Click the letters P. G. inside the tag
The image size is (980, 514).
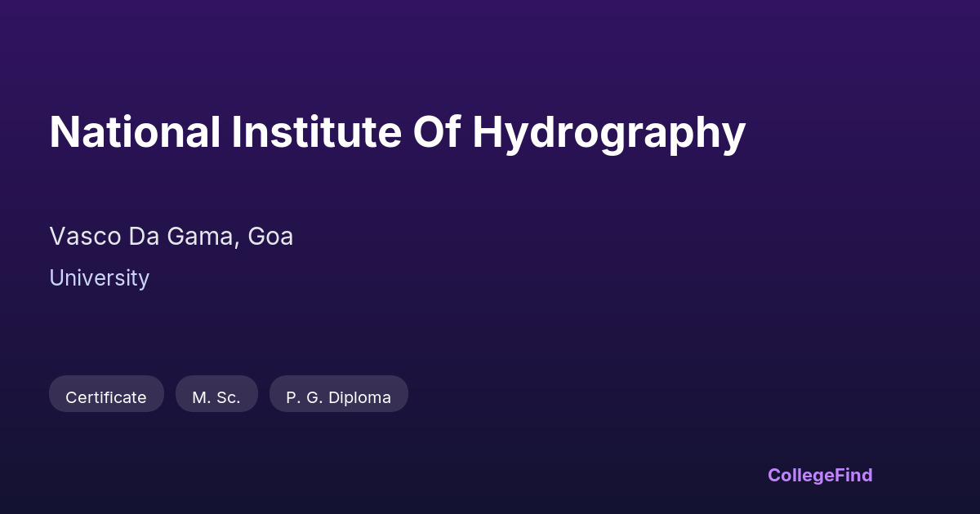[303, 397]
